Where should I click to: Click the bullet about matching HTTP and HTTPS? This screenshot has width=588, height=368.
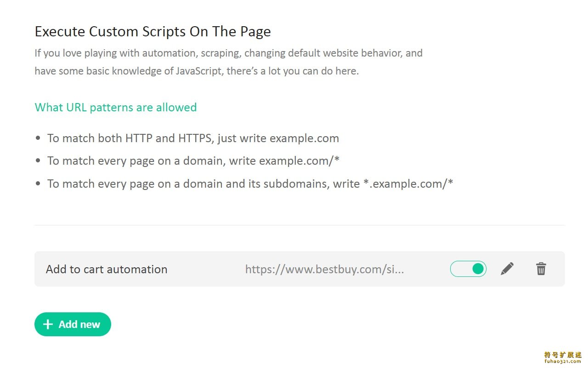coord(193,138)
